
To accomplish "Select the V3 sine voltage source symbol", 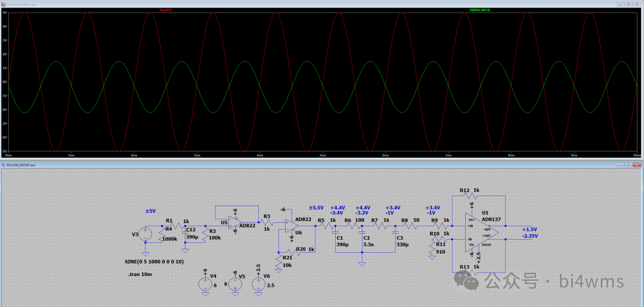I will pos(145,234).
